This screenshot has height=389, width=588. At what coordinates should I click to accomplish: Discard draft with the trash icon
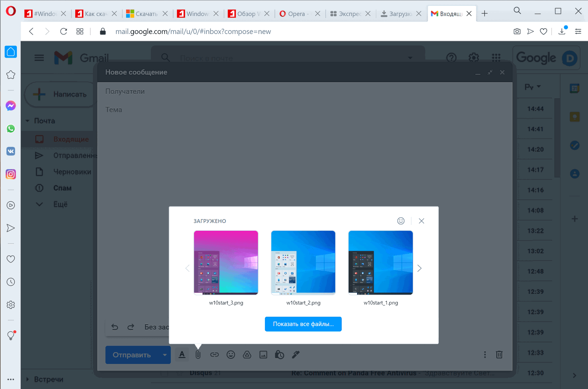[499, 355]
